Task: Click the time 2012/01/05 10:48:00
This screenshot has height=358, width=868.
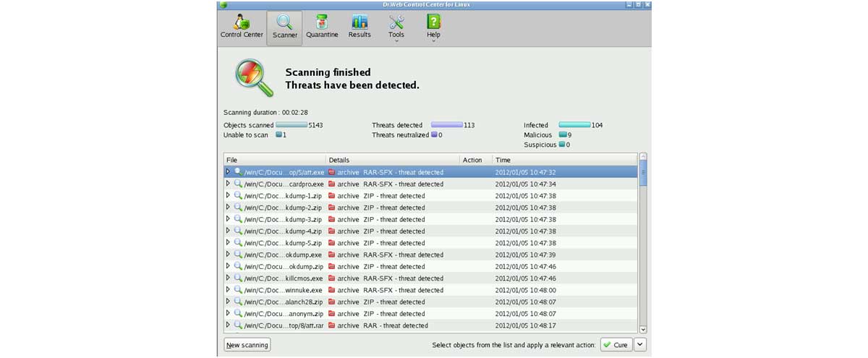Action: [x=526, y=290]
